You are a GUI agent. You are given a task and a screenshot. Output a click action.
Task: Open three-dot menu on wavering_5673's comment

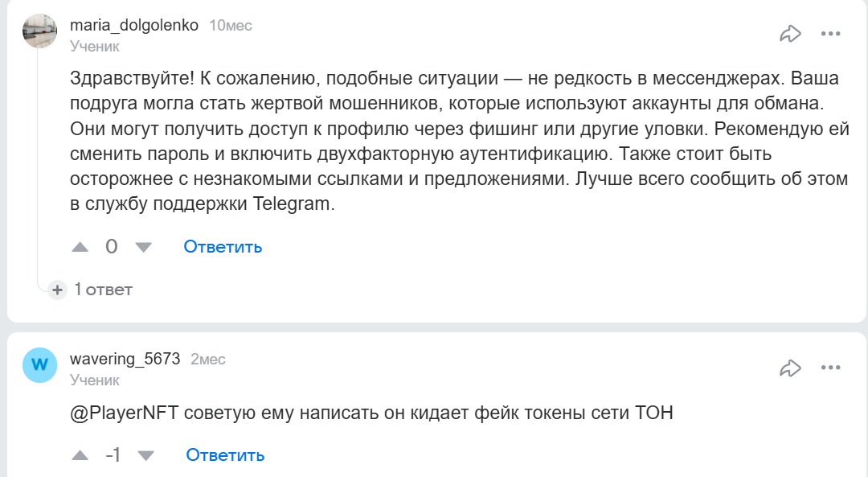[830, 368]
